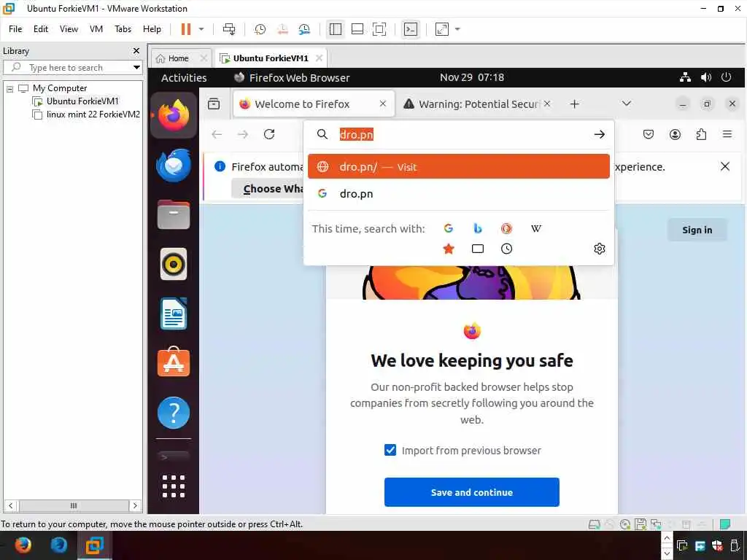Click Save and continue button
The width and height of the screenshot is (747, 560).
[x=472, y=492]
